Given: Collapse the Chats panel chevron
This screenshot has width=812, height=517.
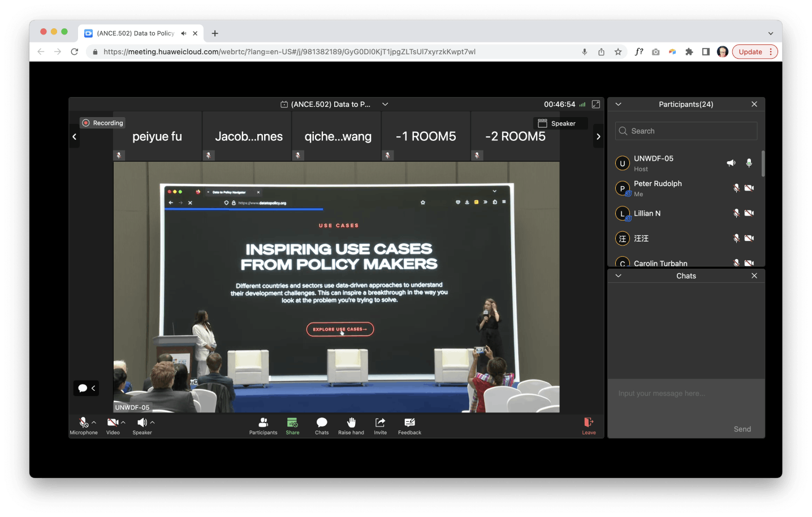Looking at the screenshot, I should [618, 276].
